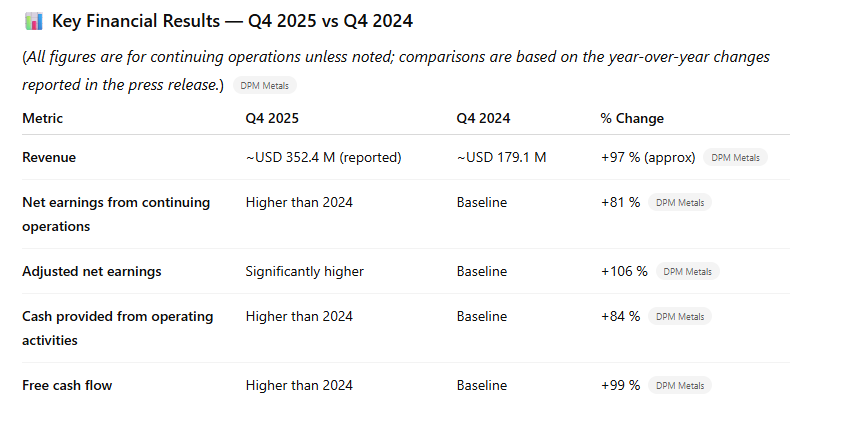Image resolution: width=844 pixels, height=429 pixels.
Task: Open the DPM Metals chip in the Free cash flow row
Action: pos(679,385)
